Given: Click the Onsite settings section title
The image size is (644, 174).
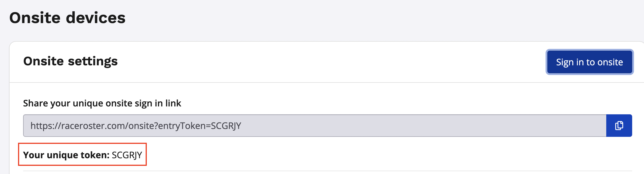Looking at the screenshot, I should pyautogui.click(x=70, y=61).
